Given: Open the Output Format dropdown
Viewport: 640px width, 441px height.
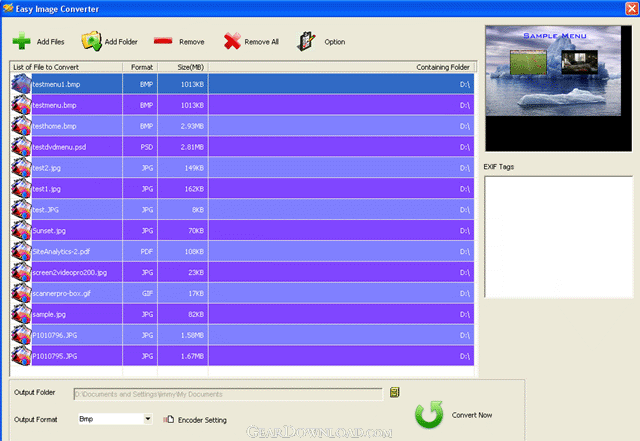Looking at the screenshot, I should tap(148, 419).
